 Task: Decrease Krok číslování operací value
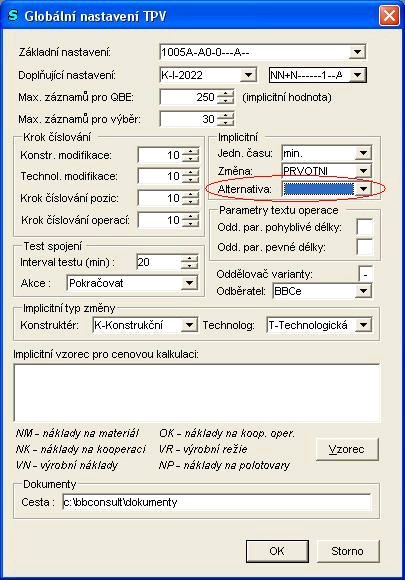(x=191, y=223)
